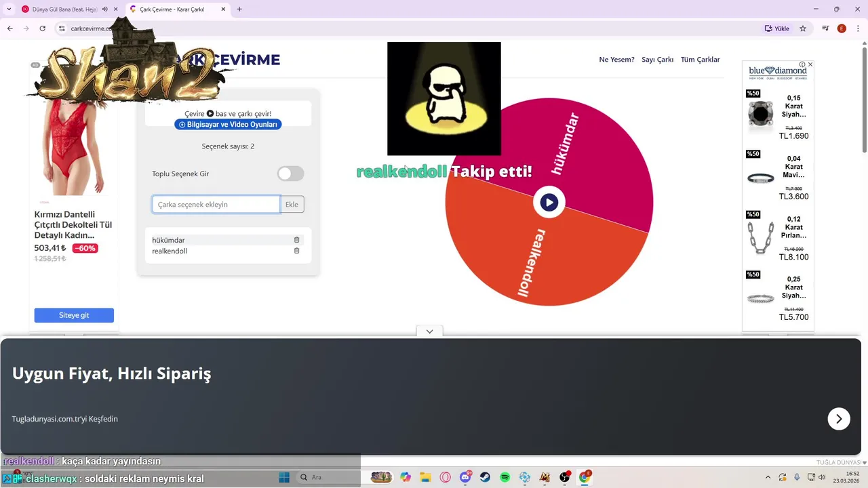Open the Chrome three-dot menu

coord(858,28)
